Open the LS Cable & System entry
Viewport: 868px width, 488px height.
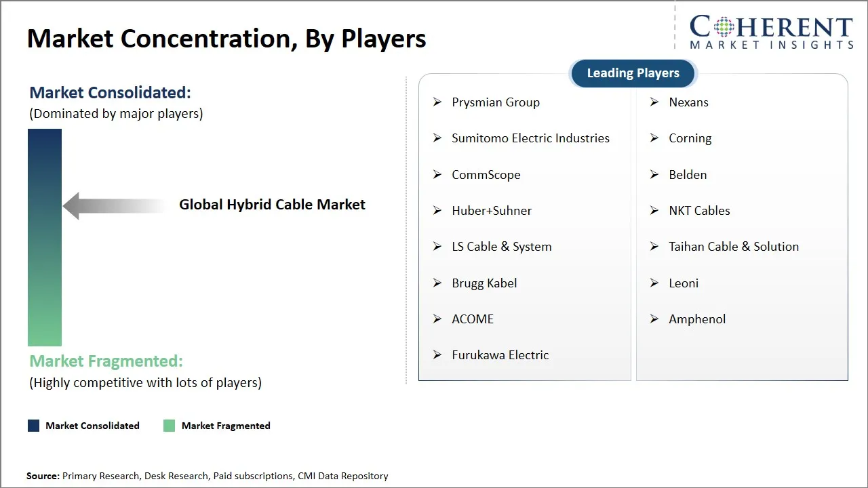click(502, 247)
